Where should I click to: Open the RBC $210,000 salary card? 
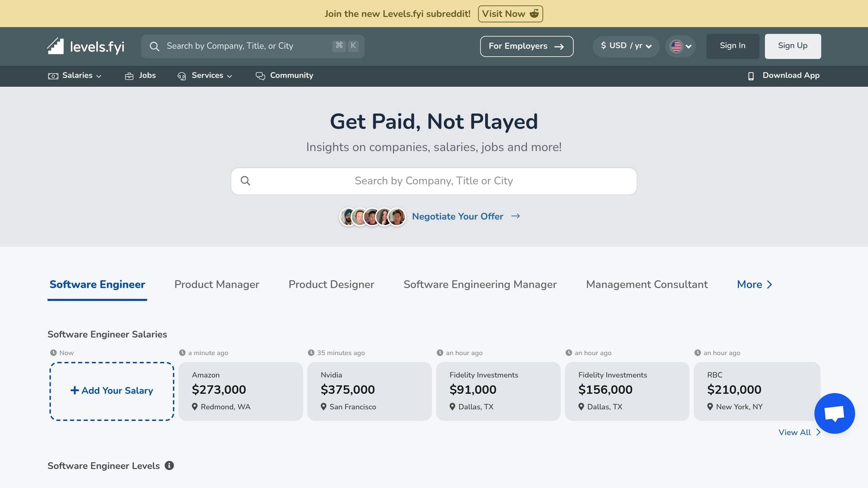coord(757,391)
